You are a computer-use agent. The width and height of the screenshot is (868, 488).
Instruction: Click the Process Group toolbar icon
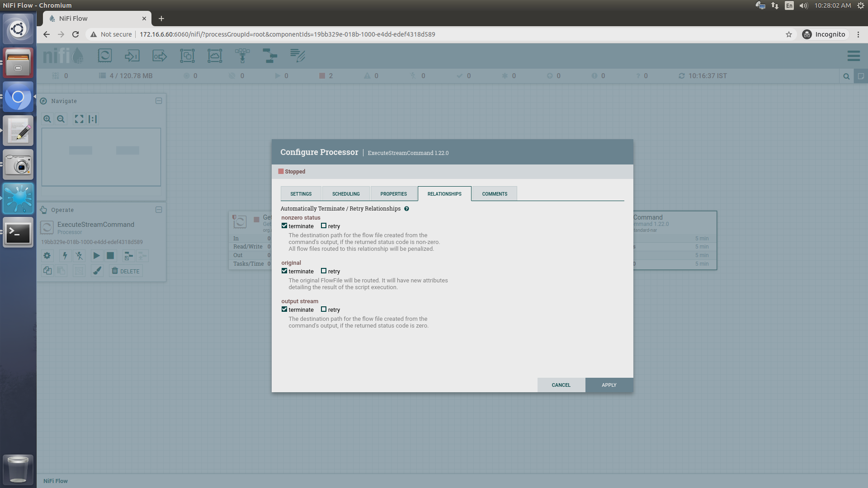(187, 56)
